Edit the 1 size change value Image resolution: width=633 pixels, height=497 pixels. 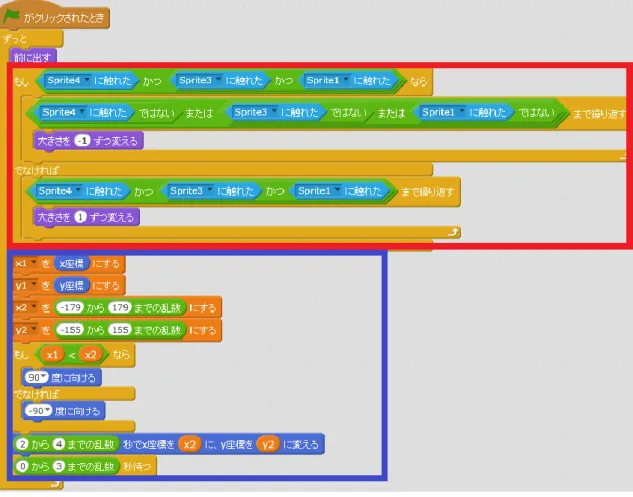80,217
